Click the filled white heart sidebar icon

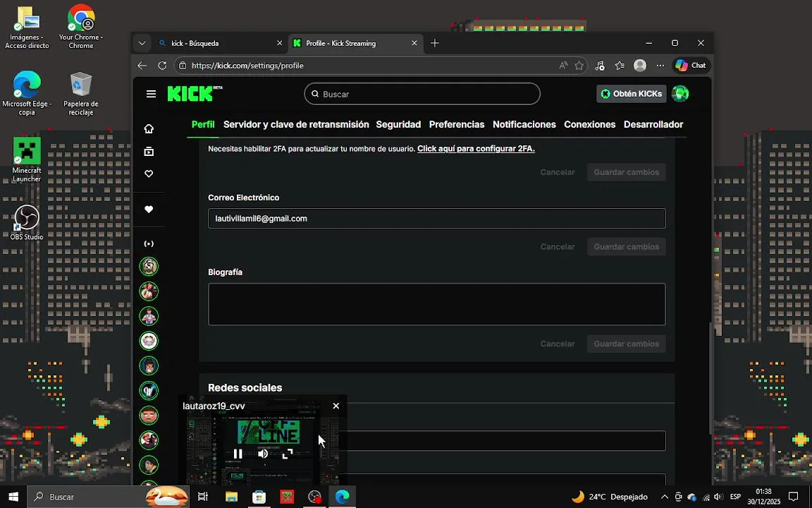149,210
